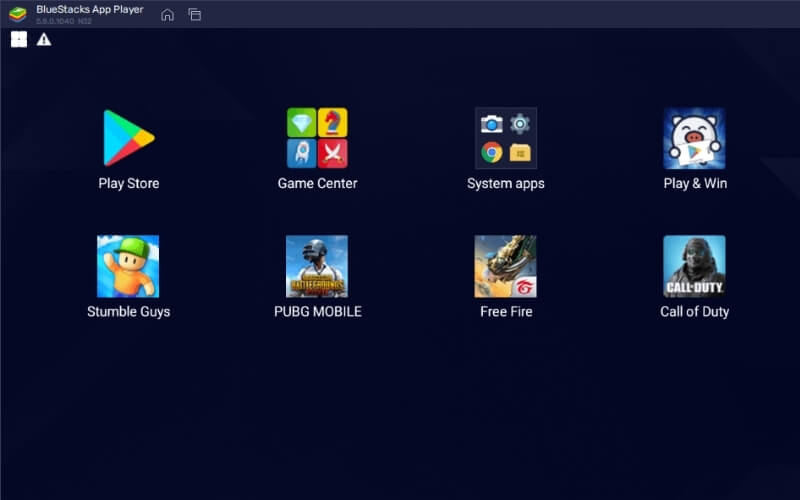
Task: Launch Stumble Guys game
Action: point(128,266)
